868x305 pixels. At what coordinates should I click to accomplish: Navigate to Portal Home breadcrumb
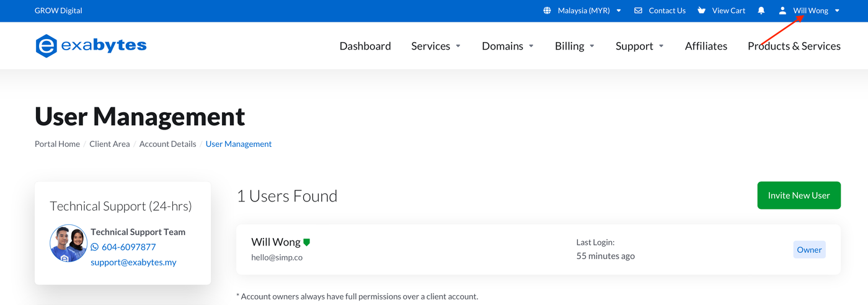57,144
